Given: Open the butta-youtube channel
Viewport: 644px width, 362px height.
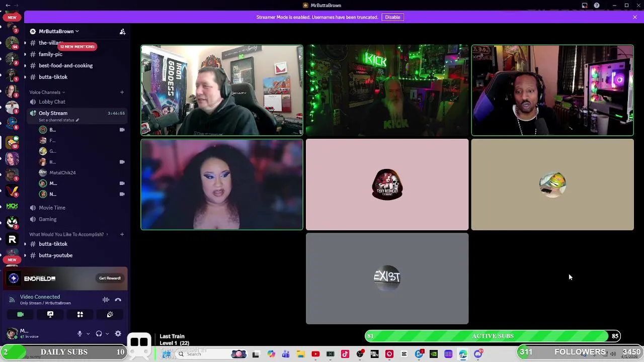Looking at the screenshot, I should tap(55, 255).
